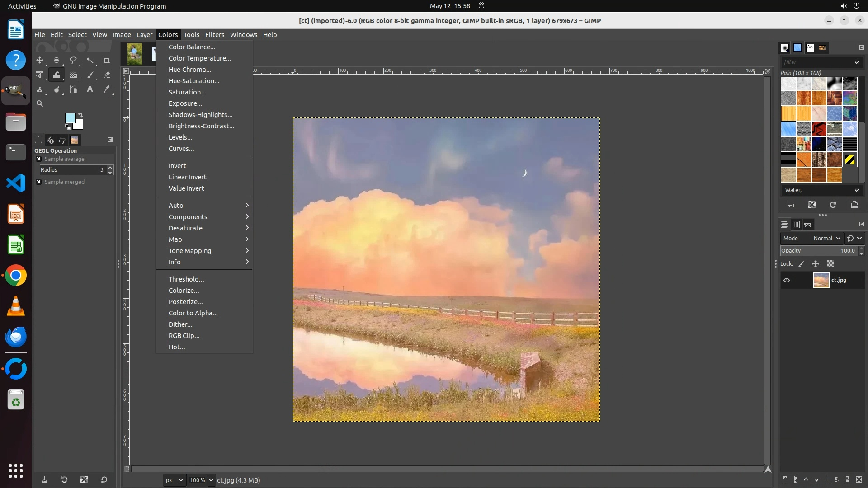Open Google Chrome from the dock
868x488 pixels.
(x=16, y=276)
